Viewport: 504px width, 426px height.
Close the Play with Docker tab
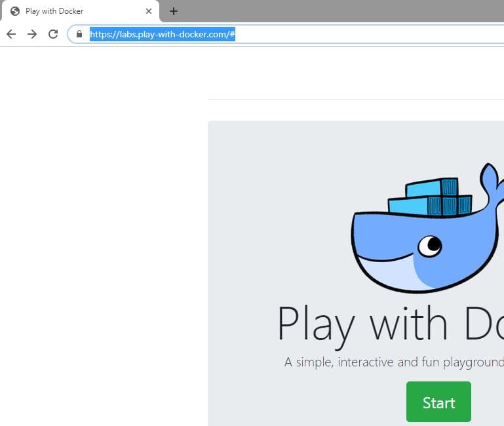coord(149,11)
